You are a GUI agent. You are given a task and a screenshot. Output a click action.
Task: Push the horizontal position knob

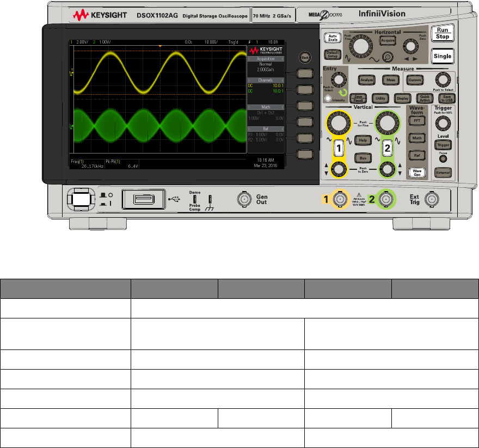(410, 46)
